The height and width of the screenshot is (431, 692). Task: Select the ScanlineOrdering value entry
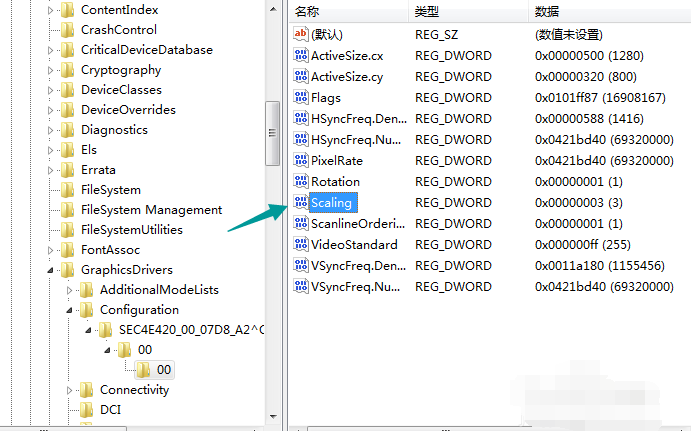[354, 224]
